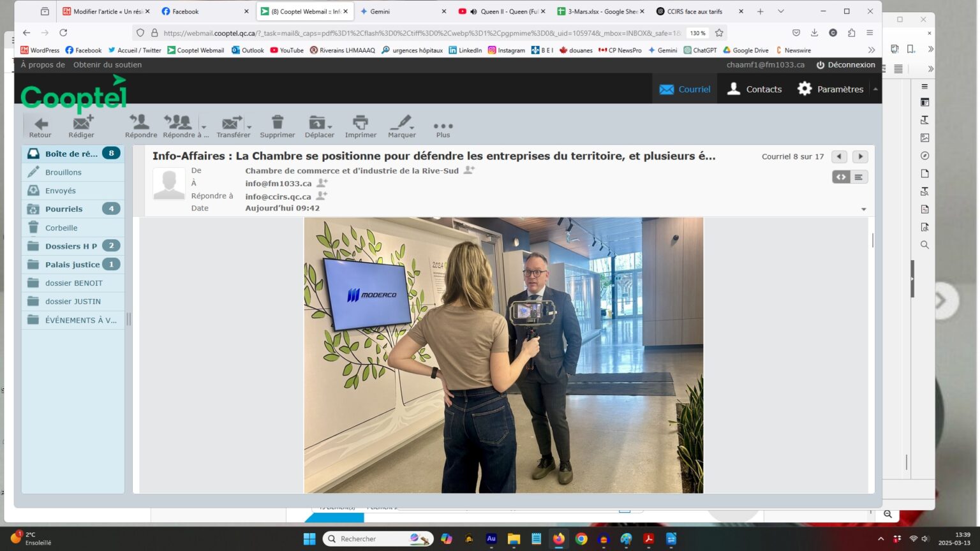Open the Contacts tab

point(755,89)
